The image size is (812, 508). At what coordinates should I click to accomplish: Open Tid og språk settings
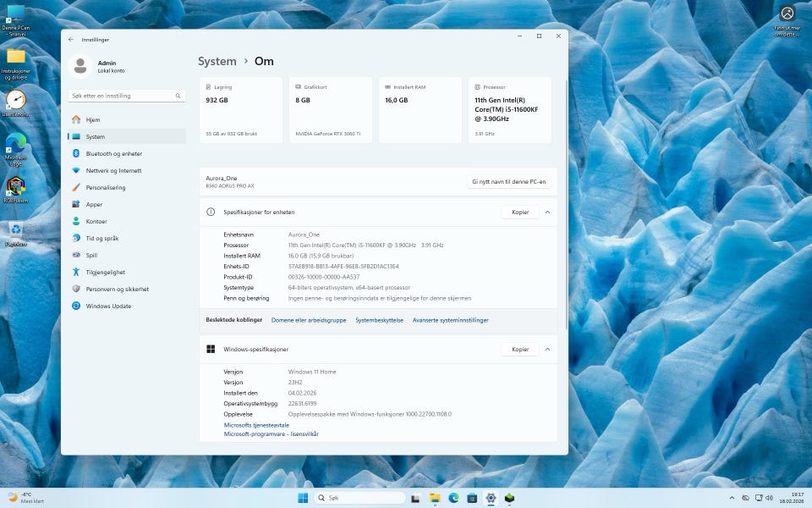[x=126, y=239]
